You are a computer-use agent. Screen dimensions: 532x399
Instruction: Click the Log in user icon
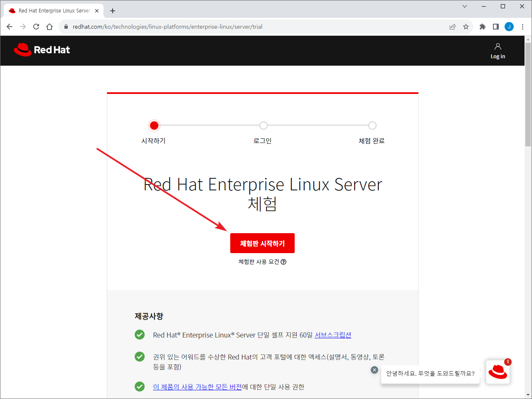pos(498,46)
